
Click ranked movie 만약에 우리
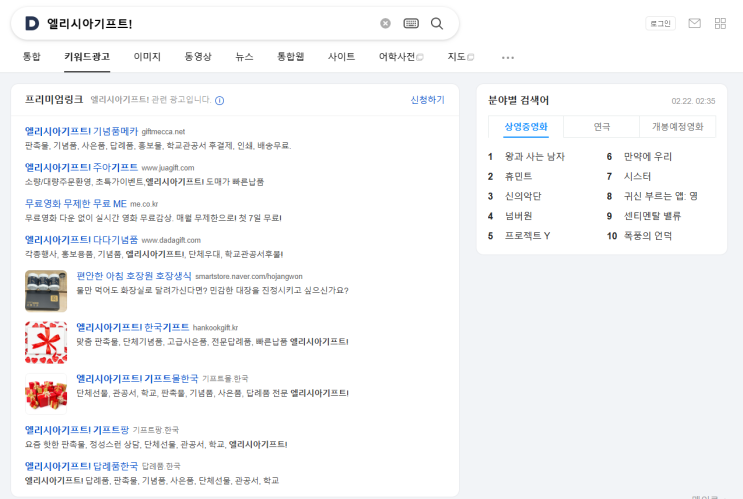[648, 157]
